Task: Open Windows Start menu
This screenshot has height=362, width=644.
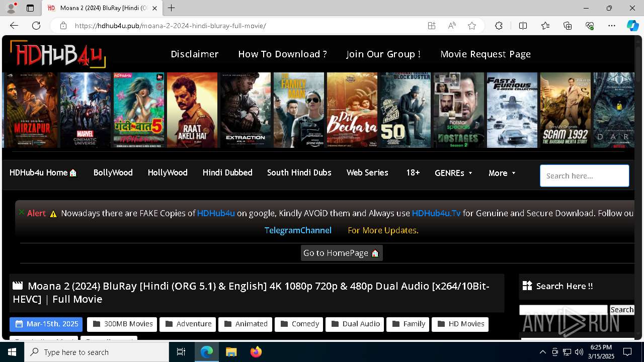Action: coord(12,352)
